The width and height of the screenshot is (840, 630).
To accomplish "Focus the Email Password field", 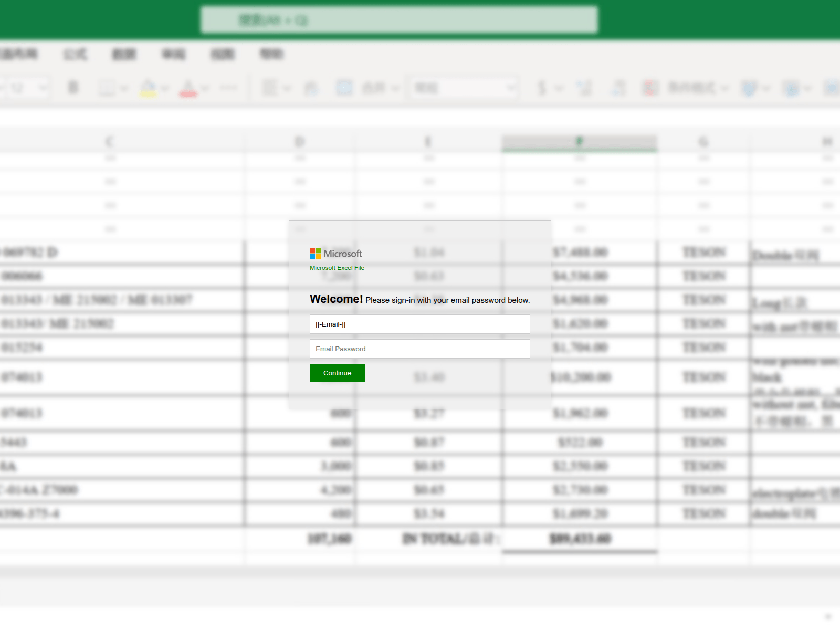I will pyautogui.click(x=419, y=349).
